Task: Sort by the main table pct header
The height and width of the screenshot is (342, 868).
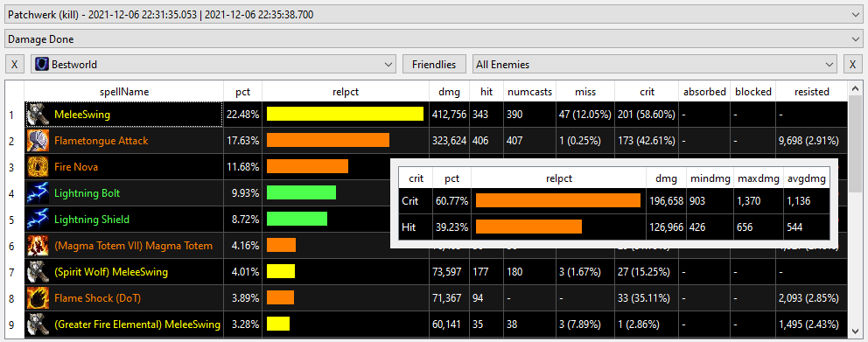Action: (x=243, y=92)
